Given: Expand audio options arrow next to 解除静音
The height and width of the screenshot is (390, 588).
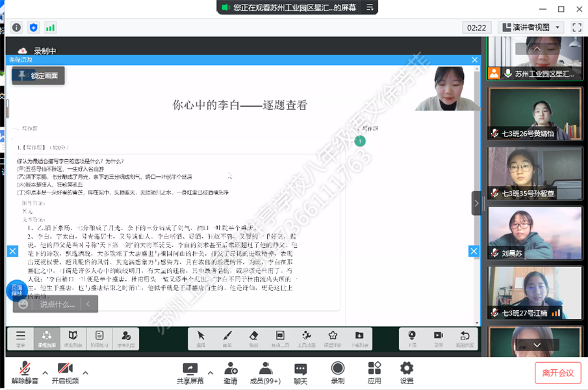Looking at the screenshot, I should coord(45,372).
